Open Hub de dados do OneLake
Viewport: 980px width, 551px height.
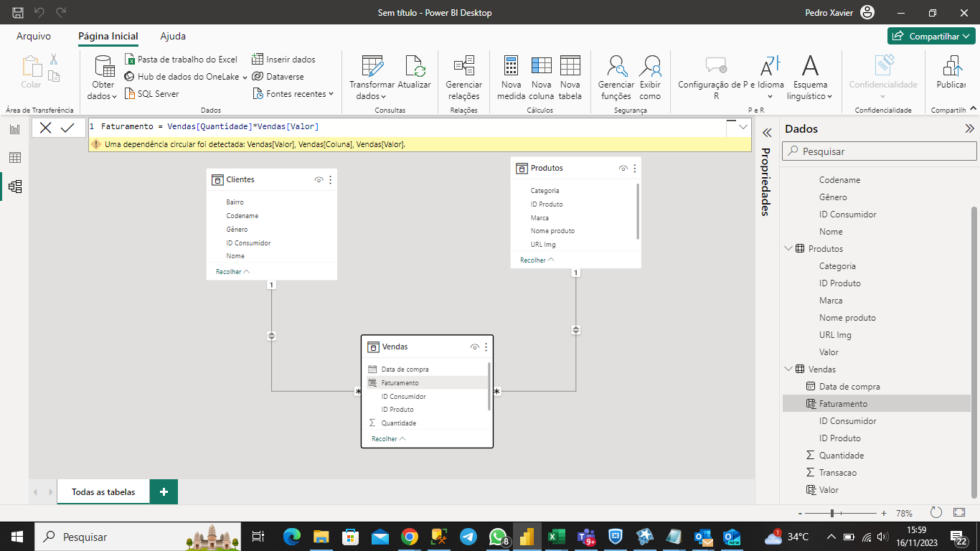(186, 77)
